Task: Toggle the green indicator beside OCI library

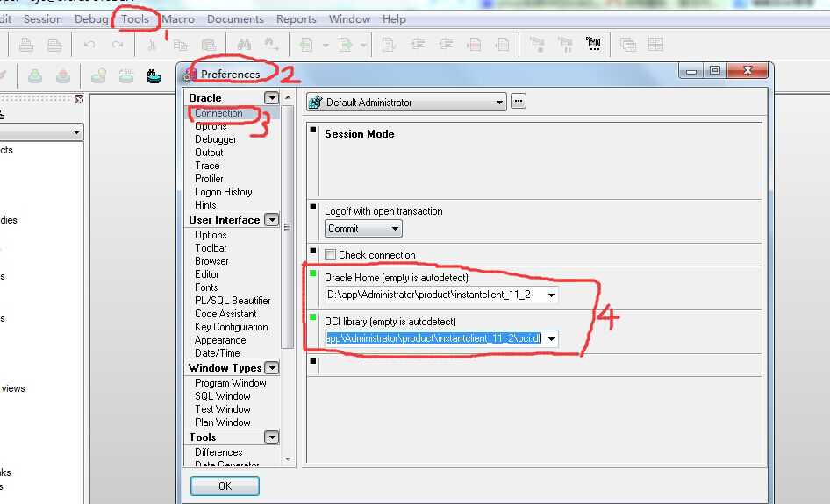Action: pyautogui.click(x=313, y=317)
